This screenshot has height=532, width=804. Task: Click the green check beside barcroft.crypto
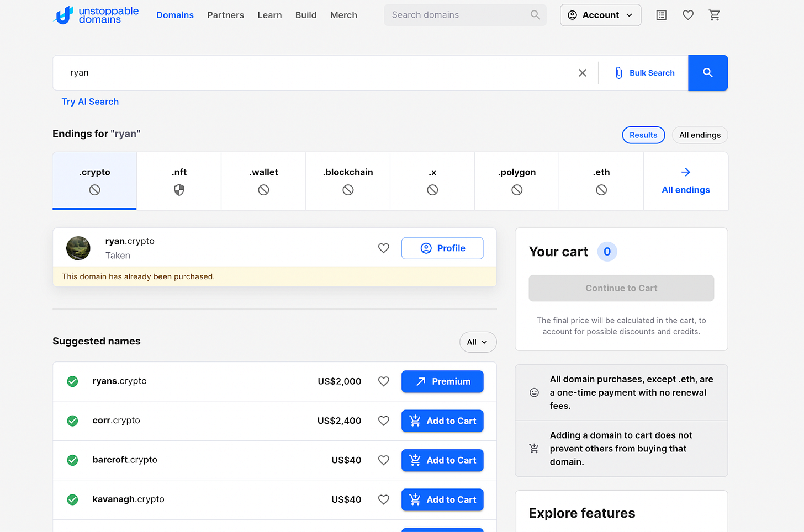pos(72,460)
